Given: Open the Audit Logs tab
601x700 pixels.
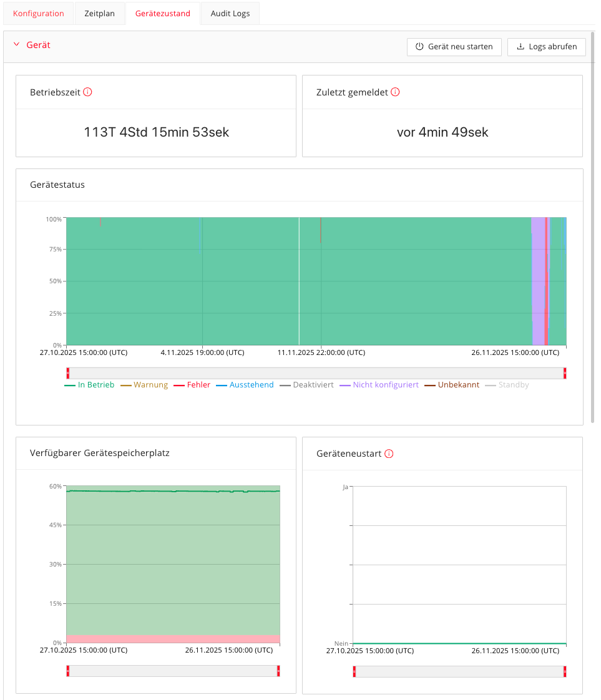Looking at the screenshot, I should pos(230,13).
